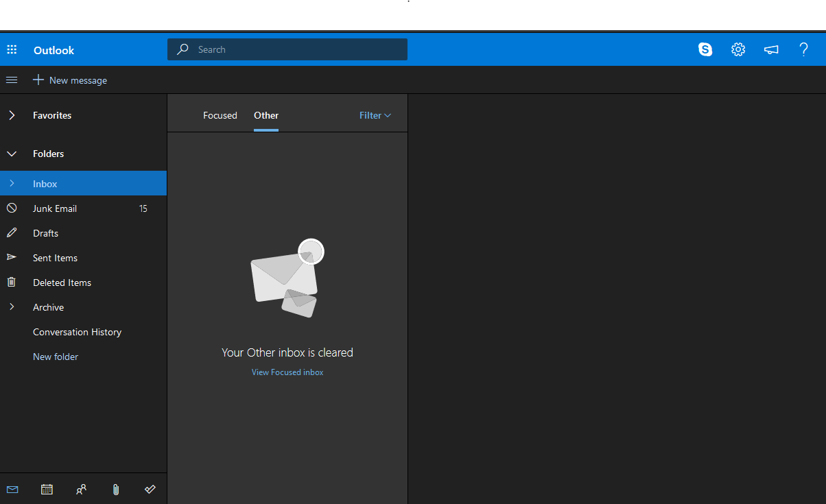Click the Favorites heading text

click(x=52, y=115)
